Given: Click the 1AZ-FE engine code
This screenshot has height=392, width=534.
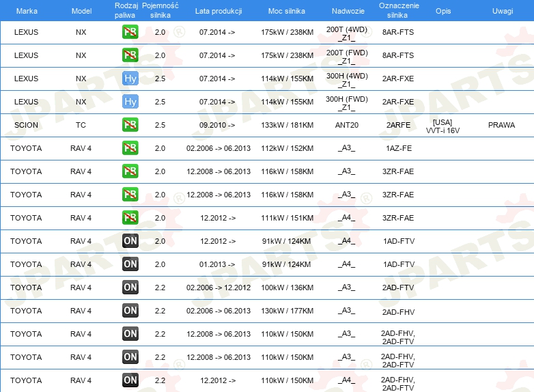Looking at the screenshot, I should point(399,148).
